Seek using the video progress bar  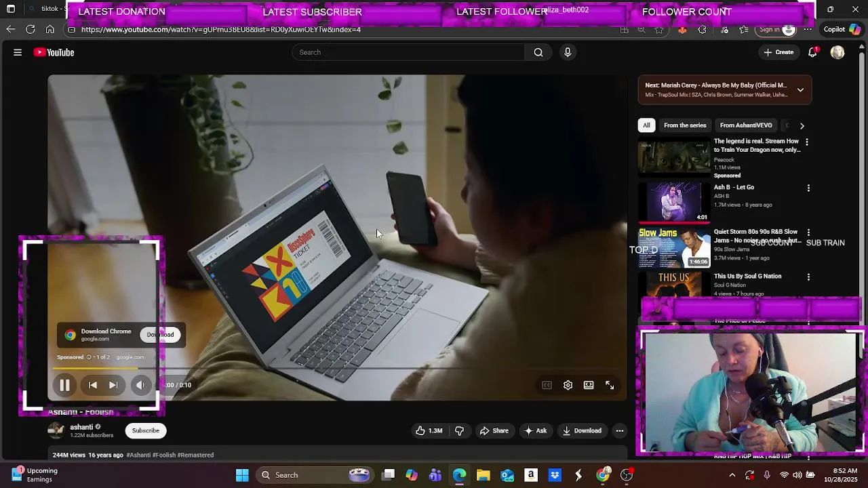click(x=338, y=369)
